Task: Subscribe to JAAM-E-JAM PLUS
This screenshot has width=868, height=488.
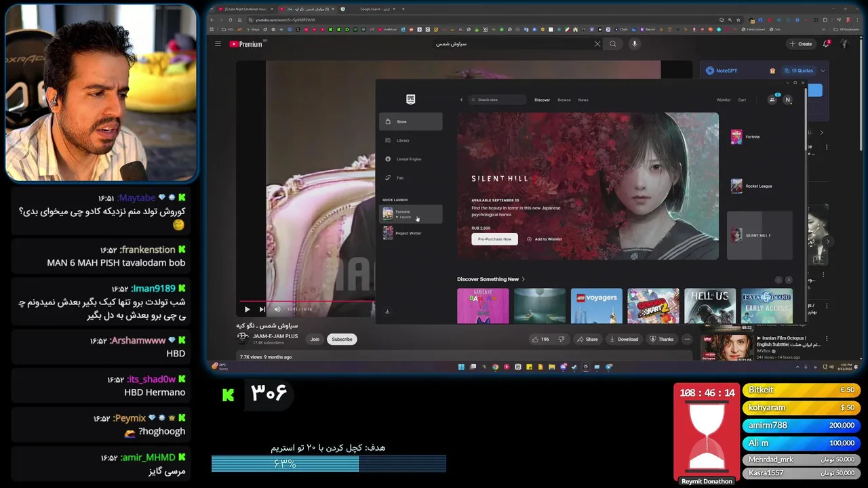Action: 342,339
